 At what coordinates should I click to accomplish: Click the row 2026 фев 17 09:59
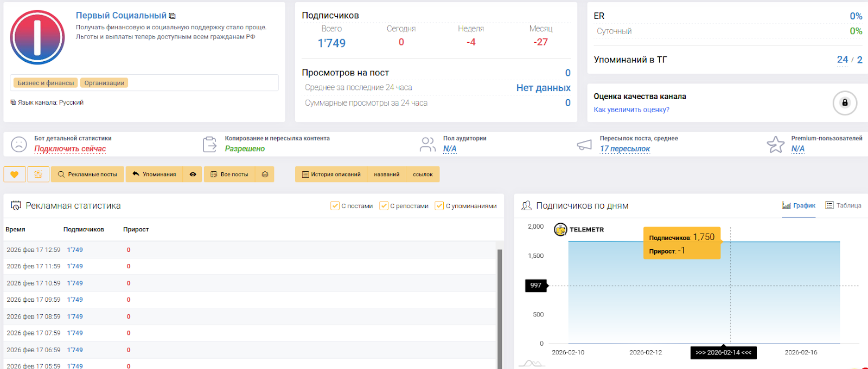pos(250,300)
